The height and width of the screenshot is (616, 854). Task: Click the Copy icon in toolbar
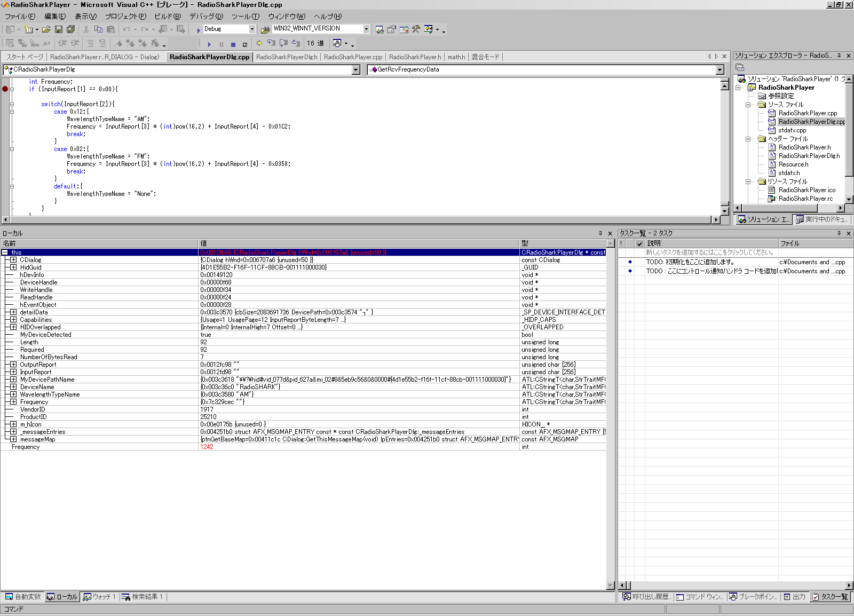tap(98, 29)
